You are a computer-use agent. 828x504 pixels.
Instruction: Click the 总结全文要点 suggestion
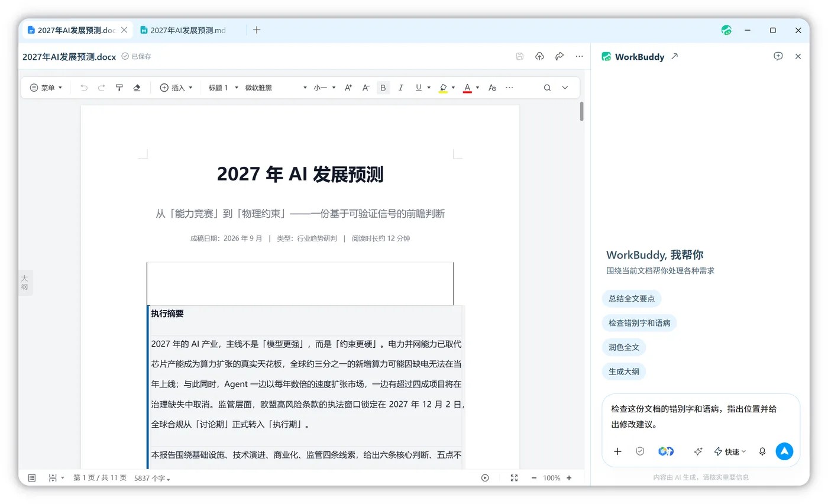(632, 299)
